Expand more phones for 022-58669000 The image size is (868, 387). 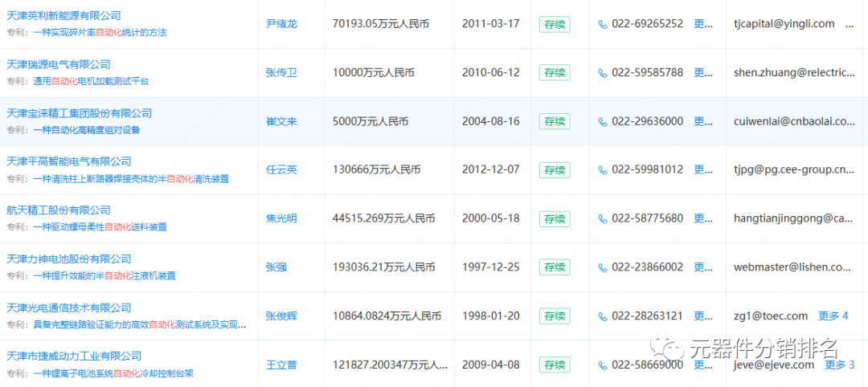coord(703,365)
